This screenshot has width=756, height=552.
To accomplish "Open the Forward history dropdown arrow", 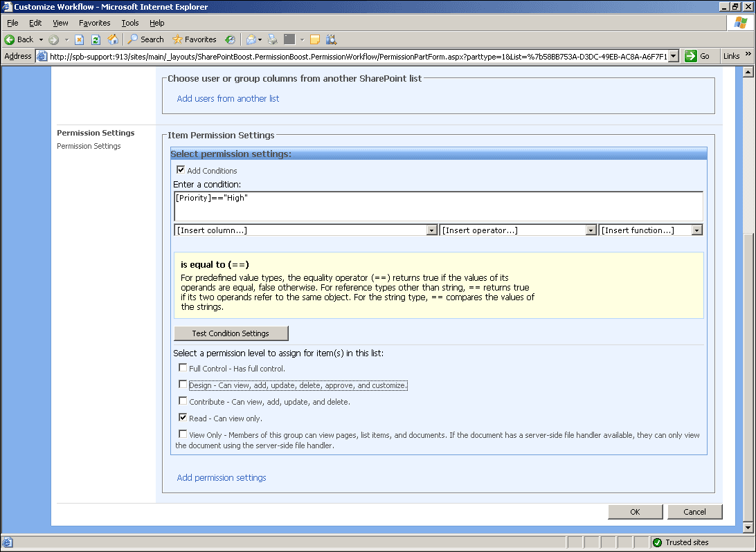I will pos(66,39).
